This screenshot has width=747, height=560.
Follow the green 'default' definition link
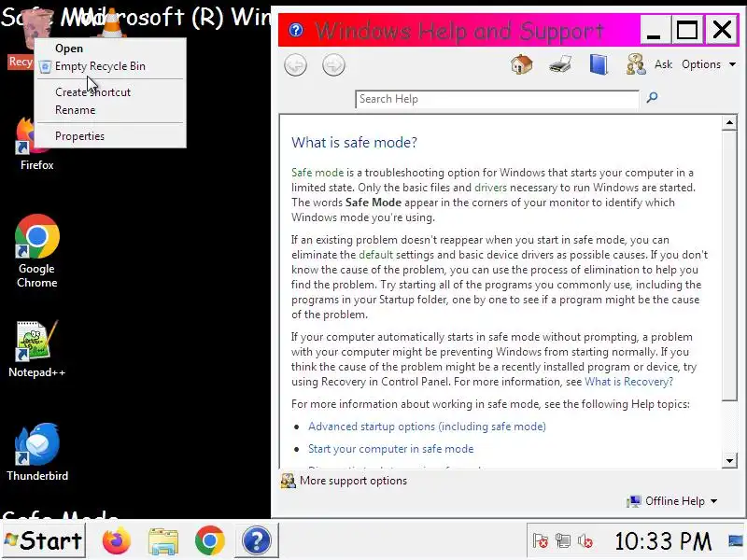click(376, 255)
